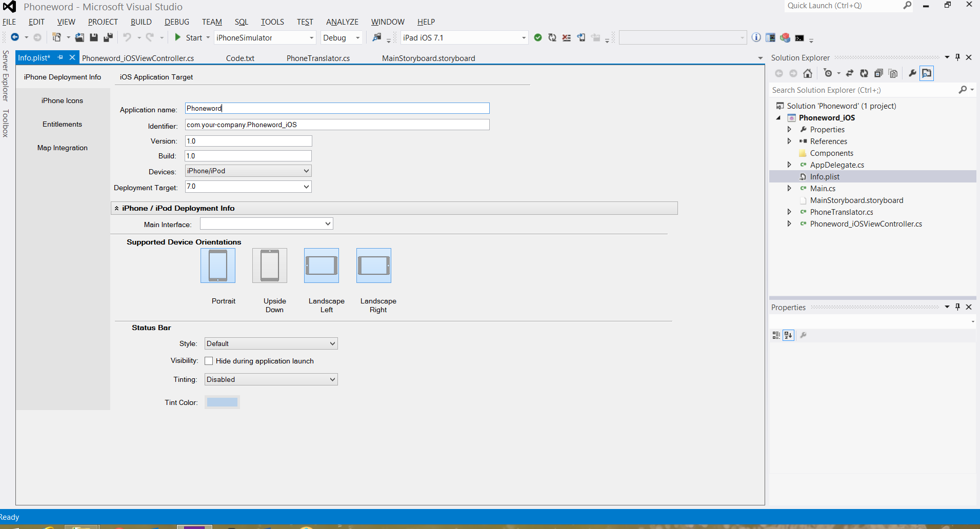Switch to the PhoneTranslator.cs tab

click(x=318, y=58)
